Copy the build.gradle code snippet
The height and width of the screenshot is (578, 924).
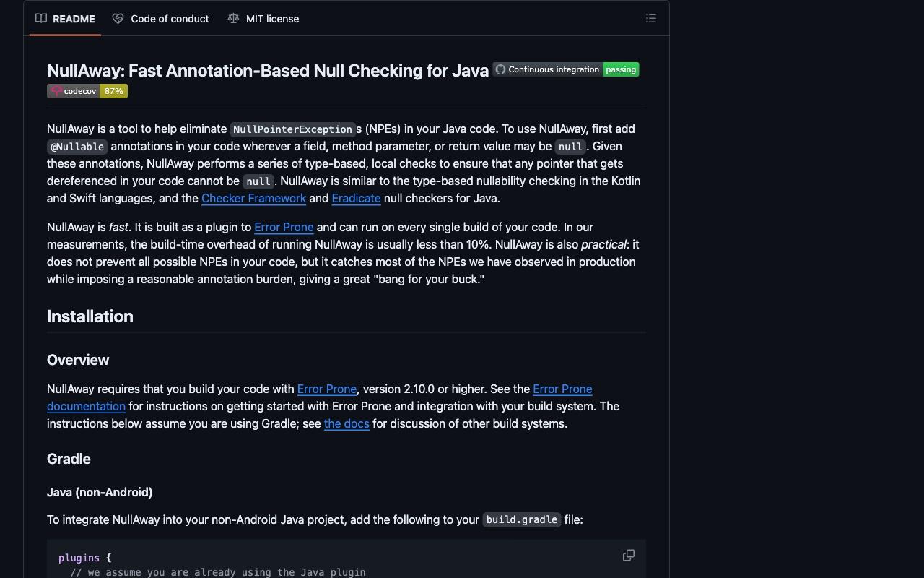[x=629, y=556]
